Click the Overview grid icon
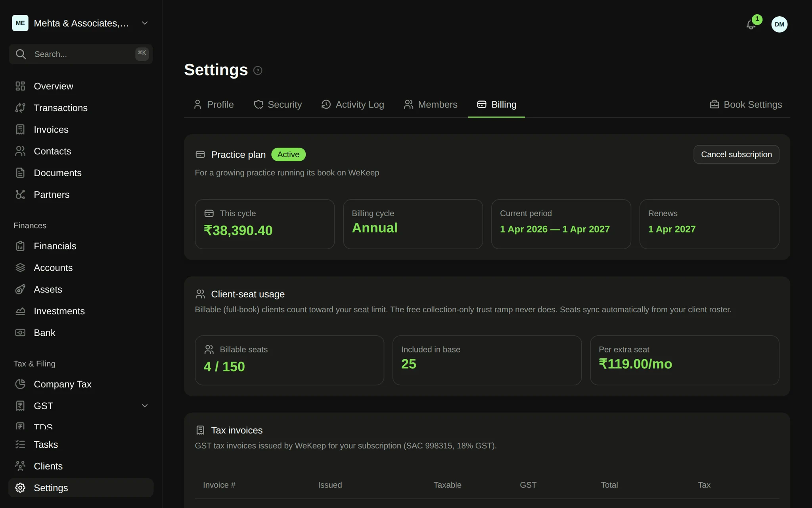The width and height of the screenshot is (812, 508). (x=20, y=86)
